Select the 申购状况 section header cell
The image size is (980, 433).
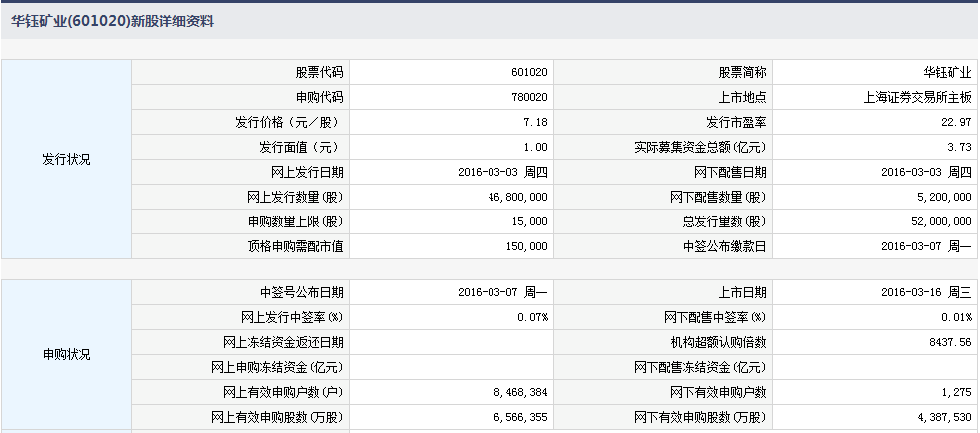(66, 355)
